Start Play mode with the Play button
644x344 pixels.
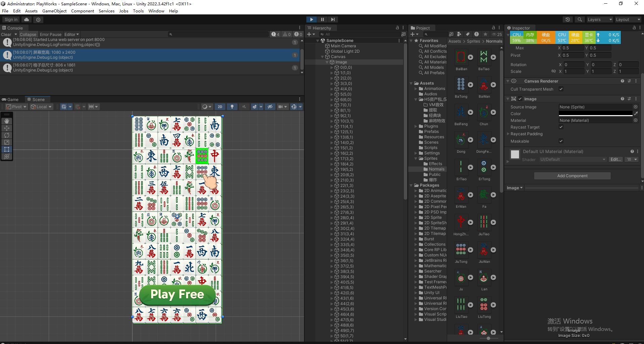[311, 19]
